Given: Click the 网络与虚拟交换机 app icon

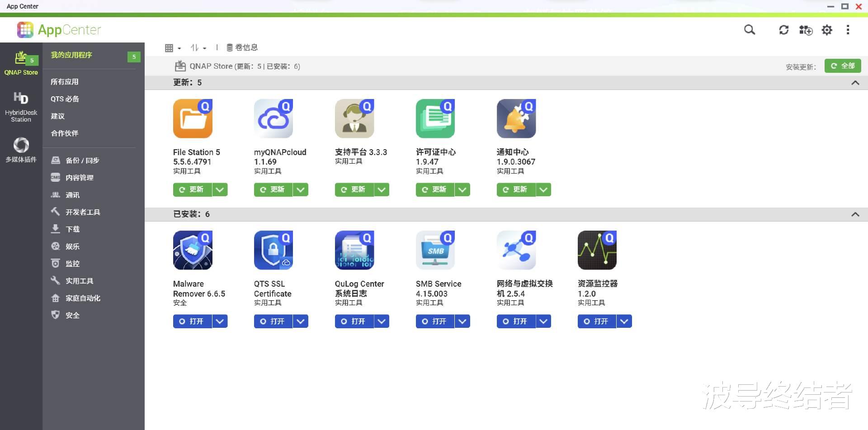Looking at the screenshot, I should click(x=517, y=250).
